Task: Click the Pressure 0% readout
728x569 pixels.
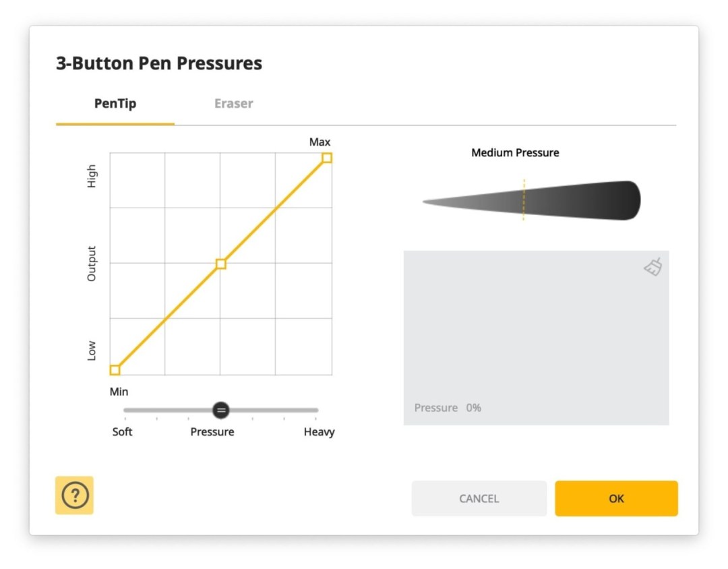Action: tap(448, 407)
